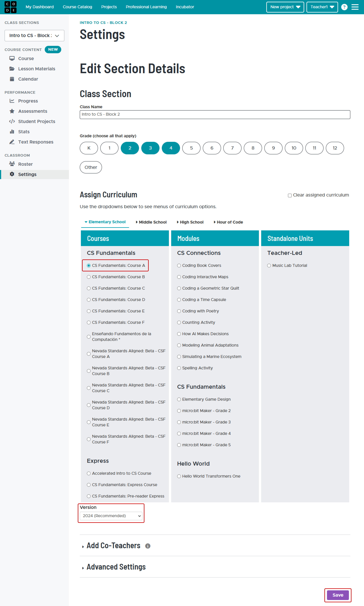Viewport: 364px width, 606px height.
Task: Open Projects menu item
Action: [x=109, y=7]
